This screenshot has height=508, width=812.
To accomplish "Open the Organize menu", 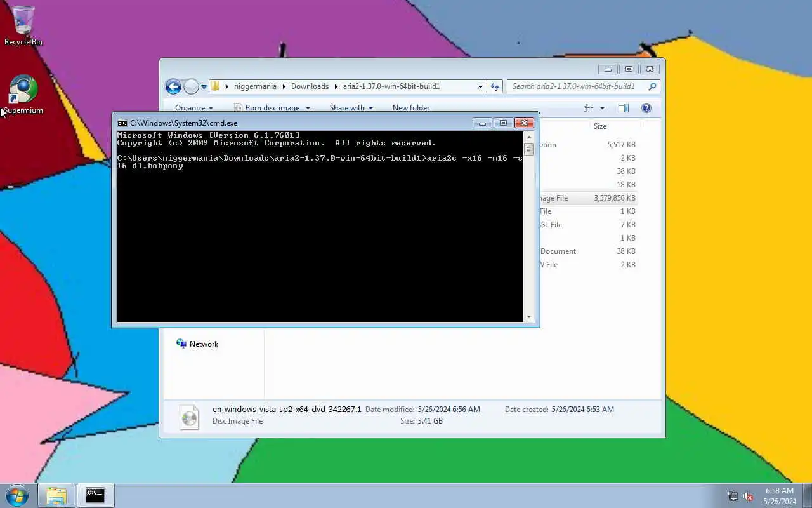I will click(194, 108).
